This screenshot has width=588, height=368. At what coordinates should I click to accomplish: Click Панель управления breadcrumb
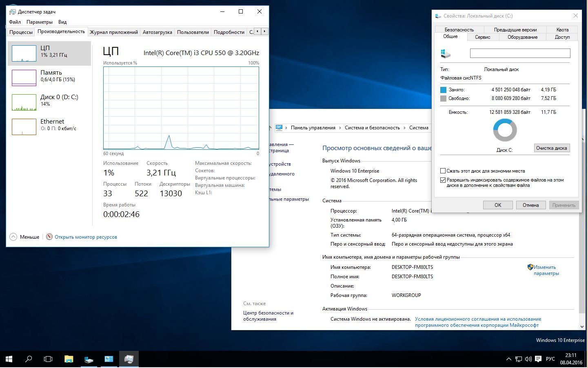pyautogui.click(x=313, y=128)
